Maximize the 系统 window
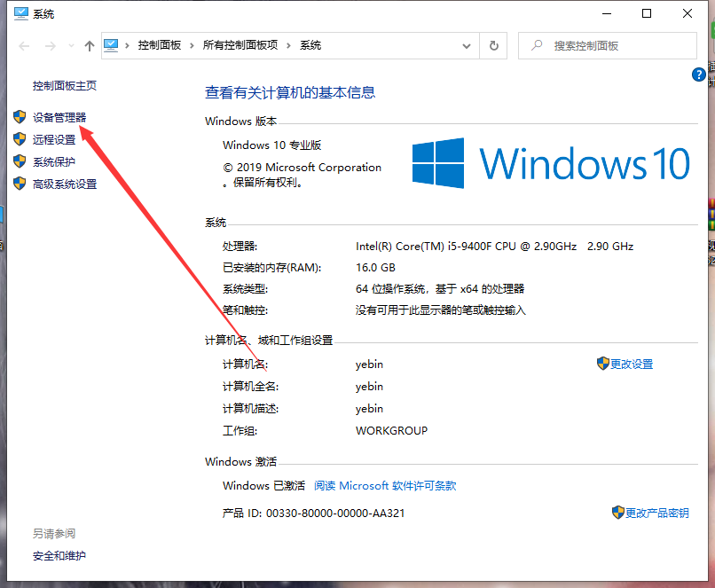This screenshot has height=588, width=715. click(x=647, y=13)
